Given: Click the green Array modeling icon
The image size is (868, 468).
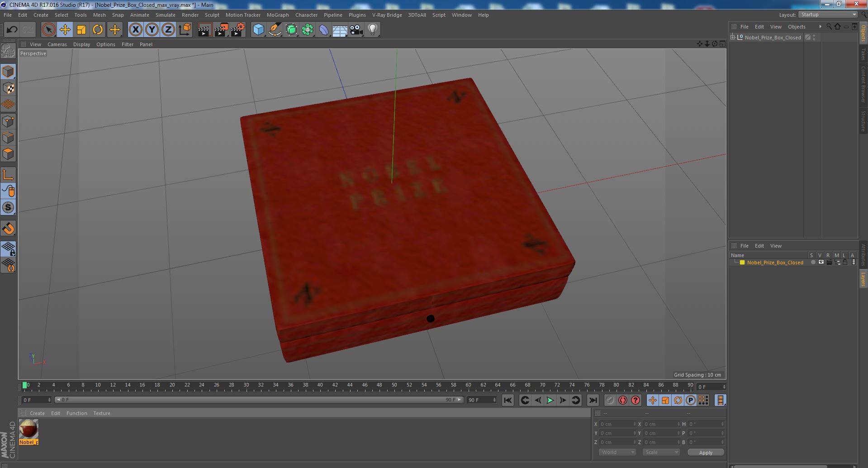Looking at the screenshot, I should point(308,30).
